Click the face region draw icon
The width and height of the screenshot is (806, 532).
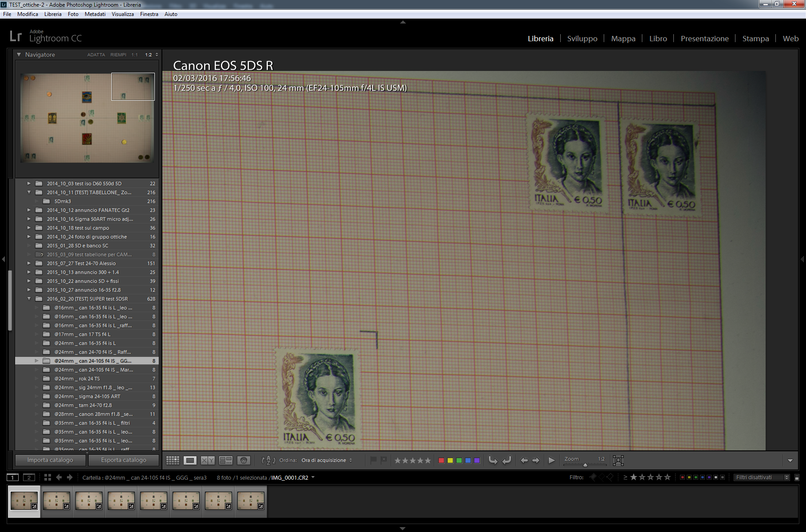618,461
